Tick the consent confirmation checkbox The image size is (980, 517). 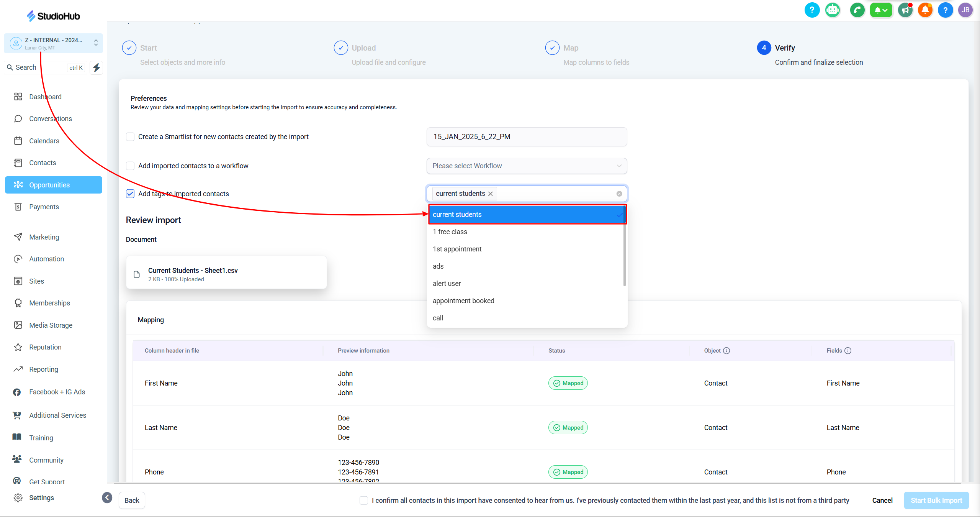point(364,501)
